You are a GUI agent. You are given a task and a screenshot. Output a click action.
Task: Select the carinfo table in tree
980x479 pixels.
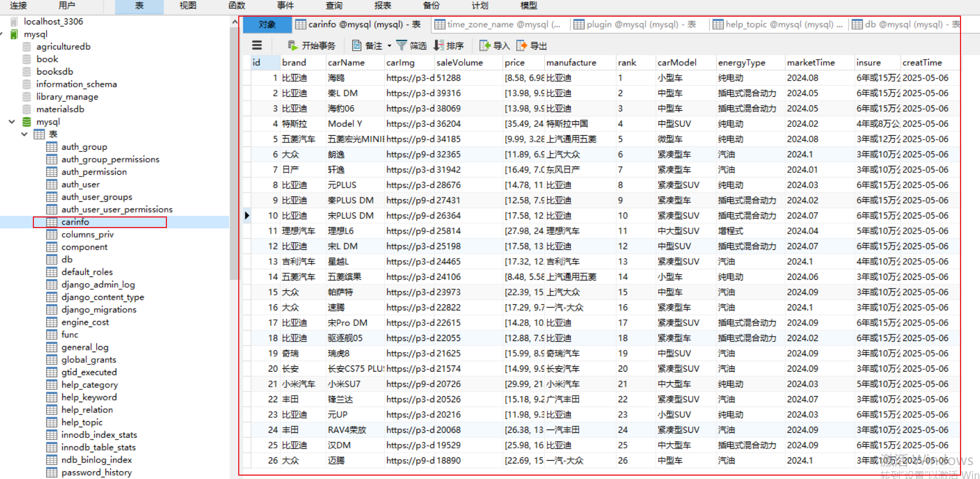(75, 222)
